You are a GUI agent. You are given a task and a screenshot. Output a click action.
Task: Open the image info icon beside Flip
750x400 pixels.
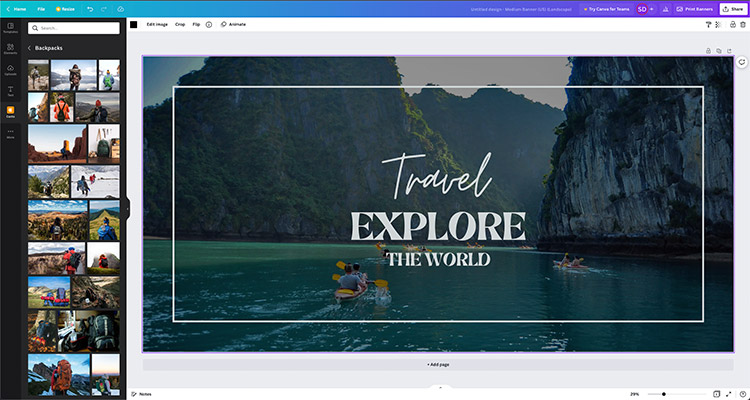209,23
